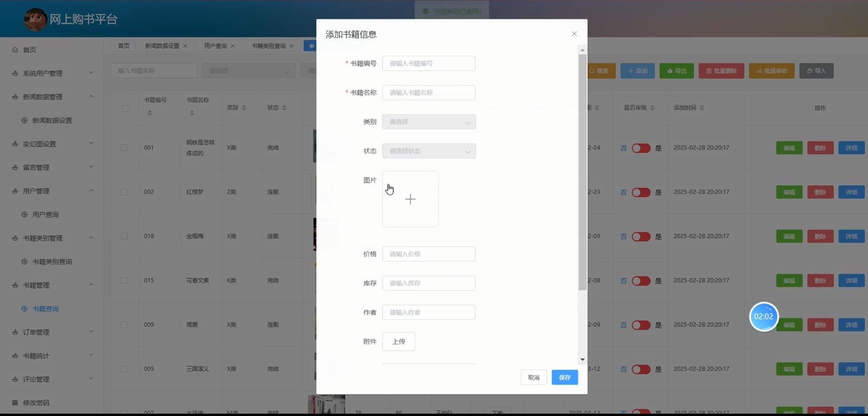Check the row checkbox for book 015
This screenshot has width=868, height=416.
click(124, 281)
